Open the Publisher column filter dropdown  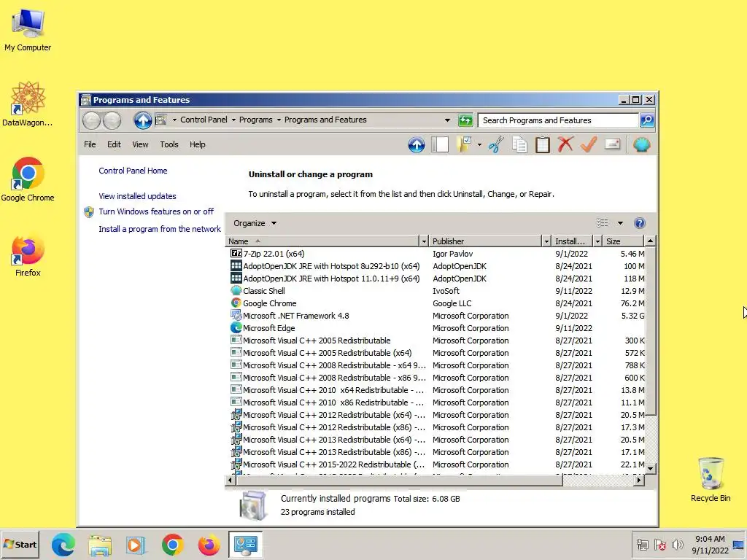pos(546,241)
